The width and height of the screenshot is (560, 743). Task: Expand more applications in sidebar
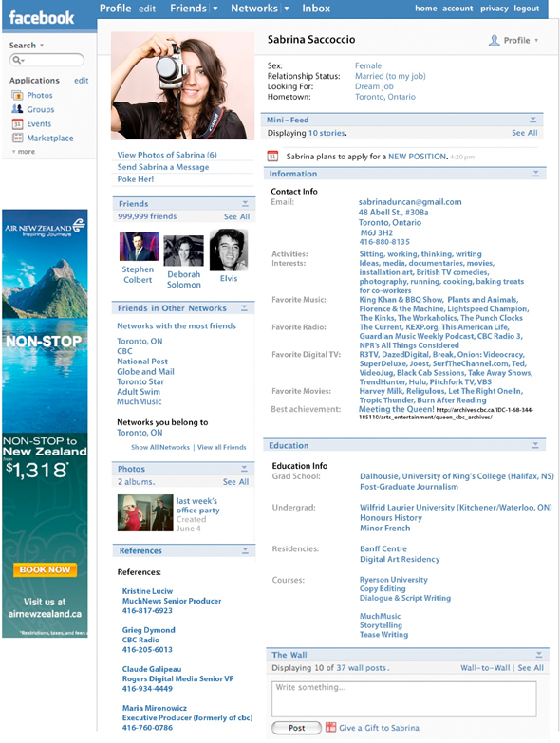23,152
